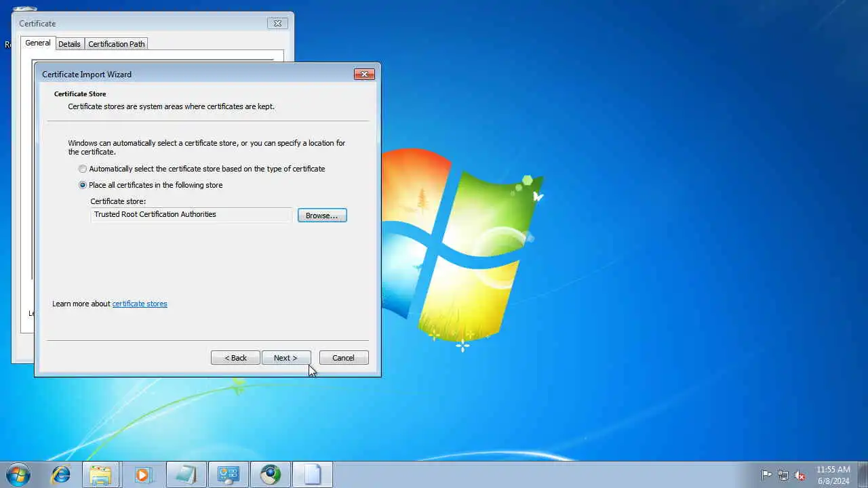Open the Control Panel taskbar icon
This screenshot has width=868, height=488.
228,474
